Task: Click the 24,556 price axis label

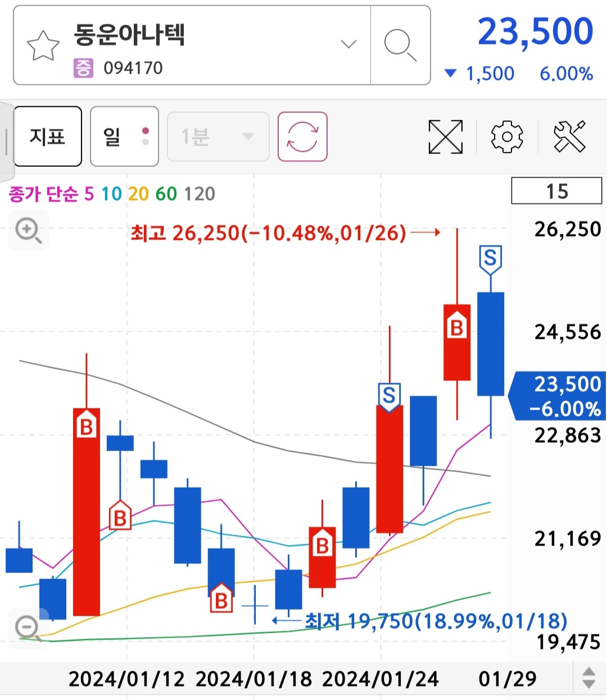Action: (x=568, y=332)
